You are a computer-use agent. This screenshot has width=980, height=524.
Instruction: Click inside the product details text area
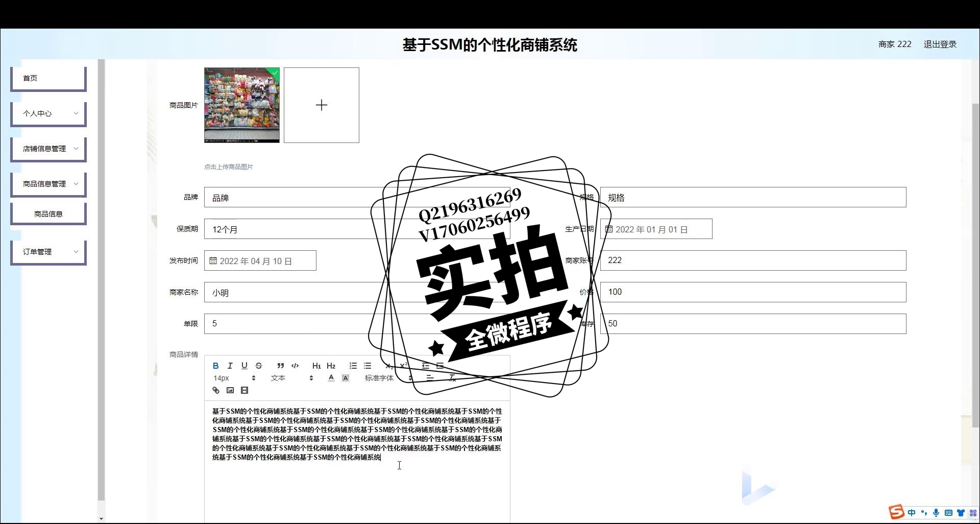(x=357, y=462)
